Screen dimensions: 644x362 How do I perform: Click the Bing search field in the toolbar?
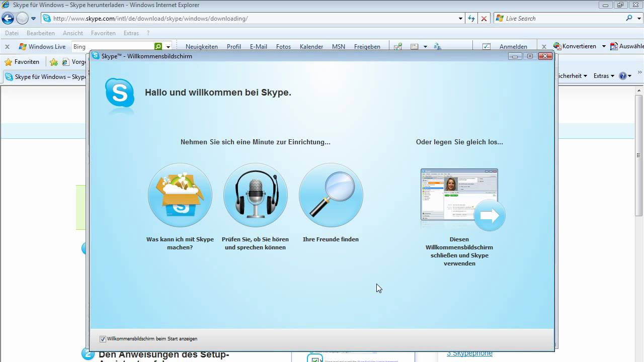[x=113, y=46]
